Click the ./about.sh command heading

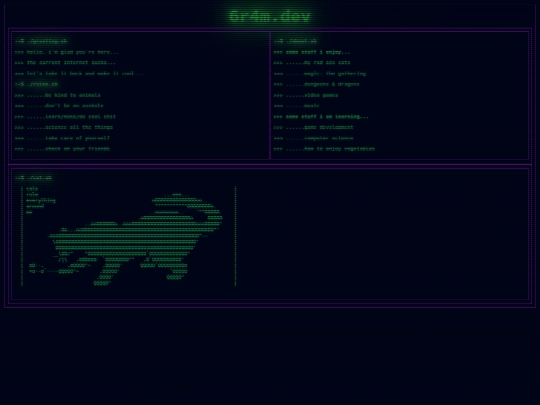(x=295, y=41)
